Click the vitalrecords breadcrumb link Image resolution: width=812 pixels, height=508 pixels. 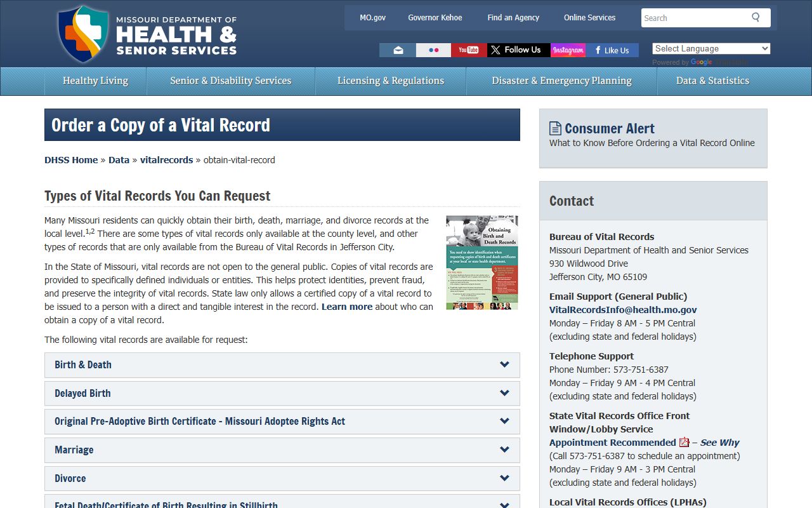point(166,160)
